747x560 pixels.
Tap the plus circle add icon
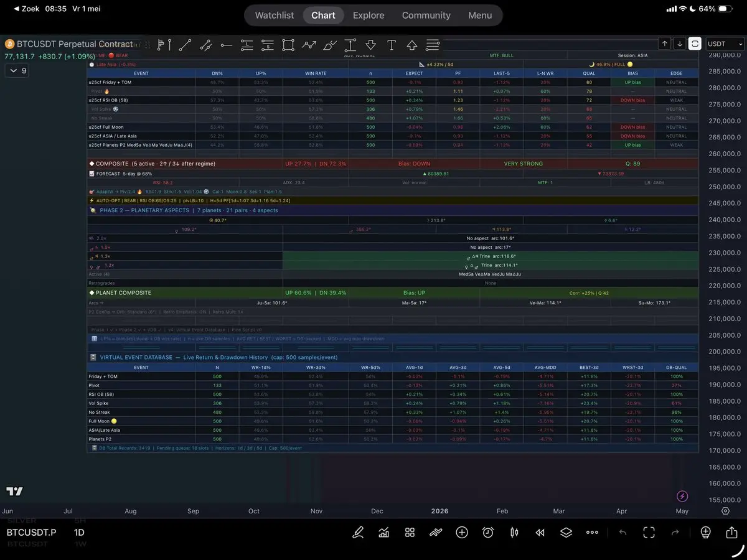pyautogui.click(x=462, y=532)
